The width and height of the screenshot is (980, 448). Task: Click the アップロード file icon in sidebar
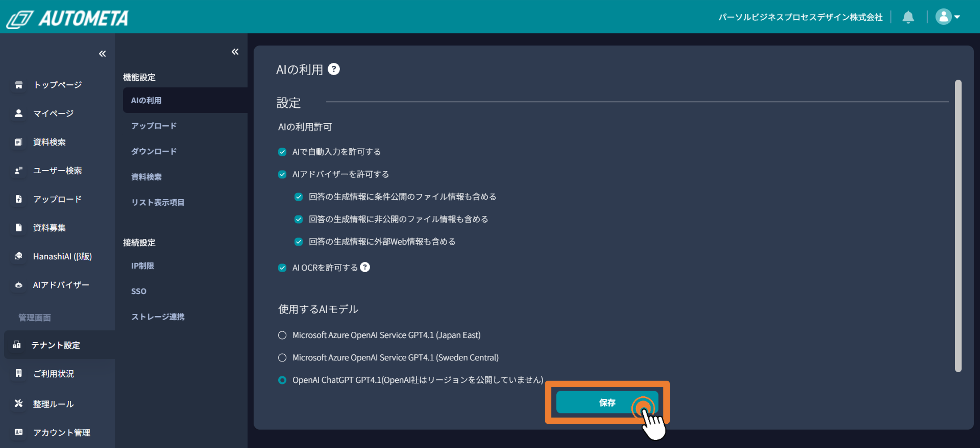click(19, 199)
